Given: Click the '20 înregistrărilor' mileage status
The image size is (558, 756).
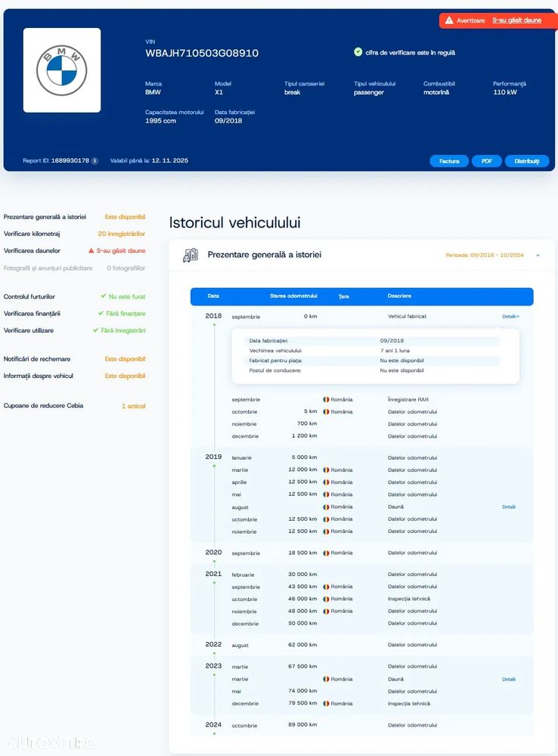Looking at the screenshot, I should [122, 234].
